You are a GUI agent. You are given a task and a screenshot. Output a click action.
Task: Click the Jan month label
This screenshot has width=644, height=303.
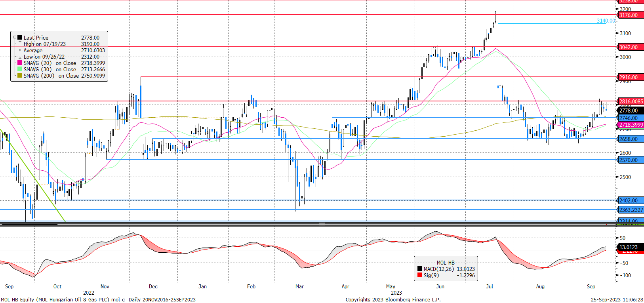202,286
